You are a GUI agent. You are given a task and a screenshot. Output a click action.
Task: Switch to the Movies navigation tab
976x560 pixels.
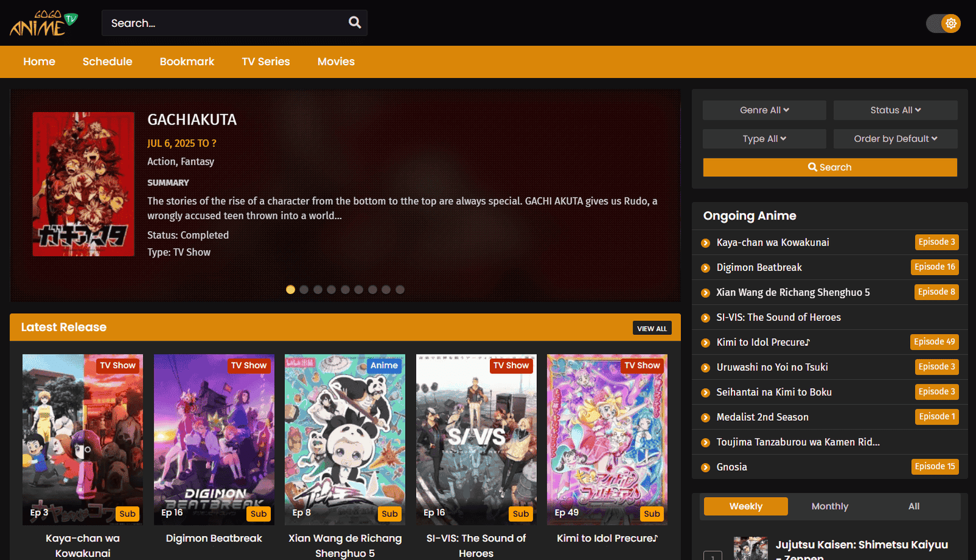[x=335, y=61]
